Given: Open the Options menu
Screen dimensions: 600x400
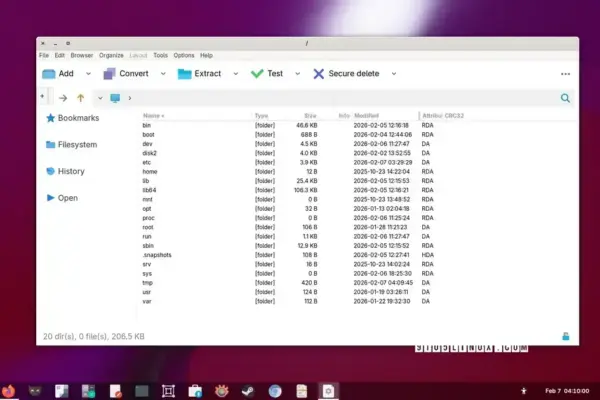Looking at the screenshot, I should click(184, 56).
